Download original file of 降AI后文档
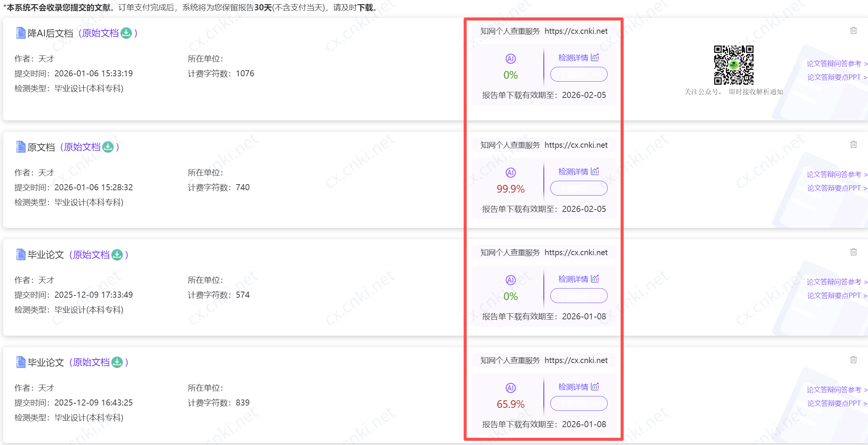This screenshot has width=868, height=445. click(126, 33)
